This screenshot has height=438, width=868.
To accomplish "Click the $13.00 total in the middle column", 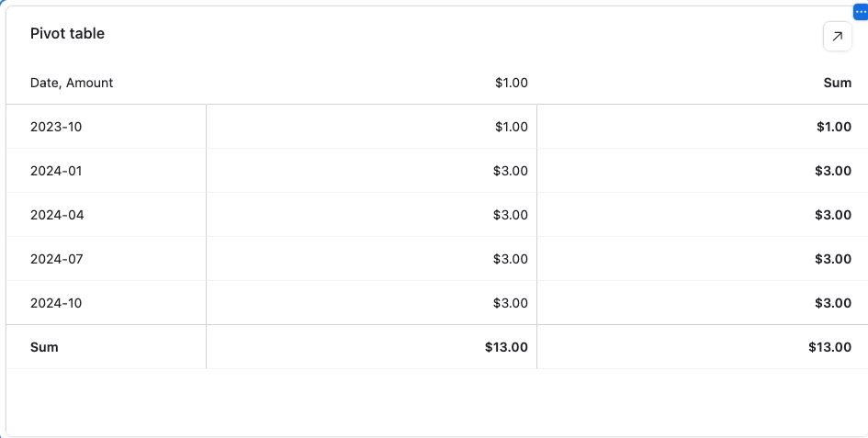I will [506, 347].
